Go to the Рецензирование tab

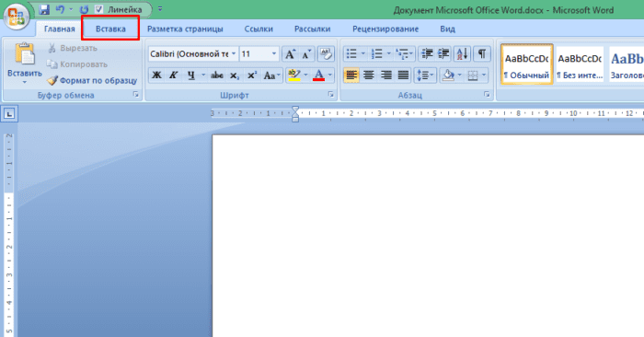tap(385, 29)
